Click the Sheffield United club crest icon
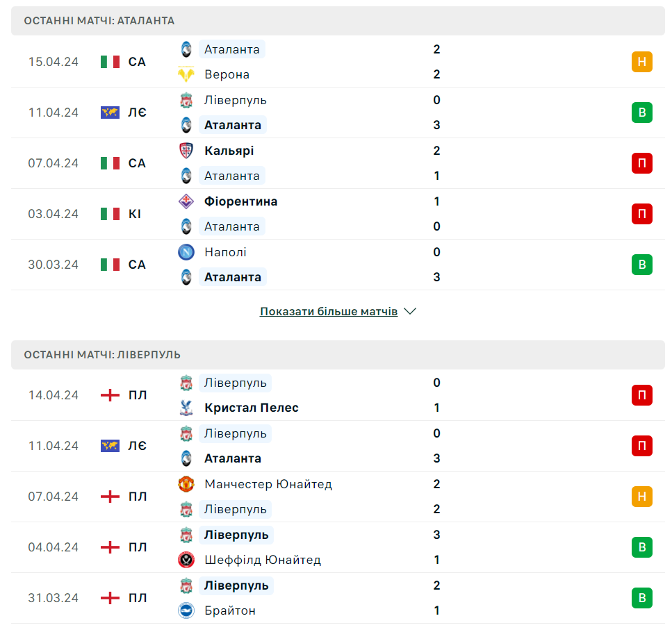Viewport: 672px width, 632px height. (x=186, y=560)
